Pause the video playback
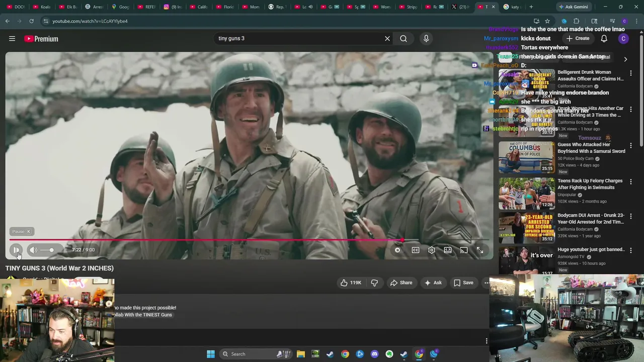Viewport: 644px width, 362px height. coord(16,250)
